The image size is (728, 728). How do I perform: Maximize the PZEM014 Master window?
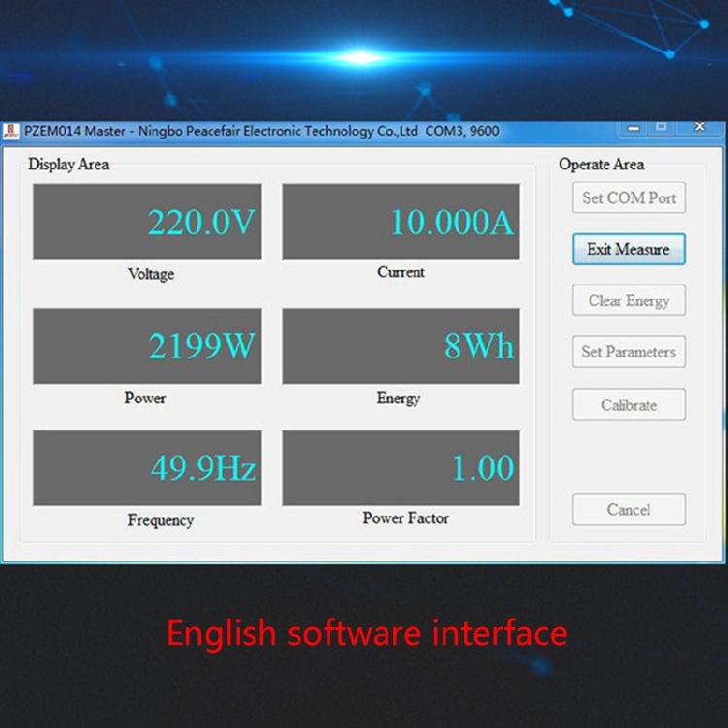click(662, 127)
